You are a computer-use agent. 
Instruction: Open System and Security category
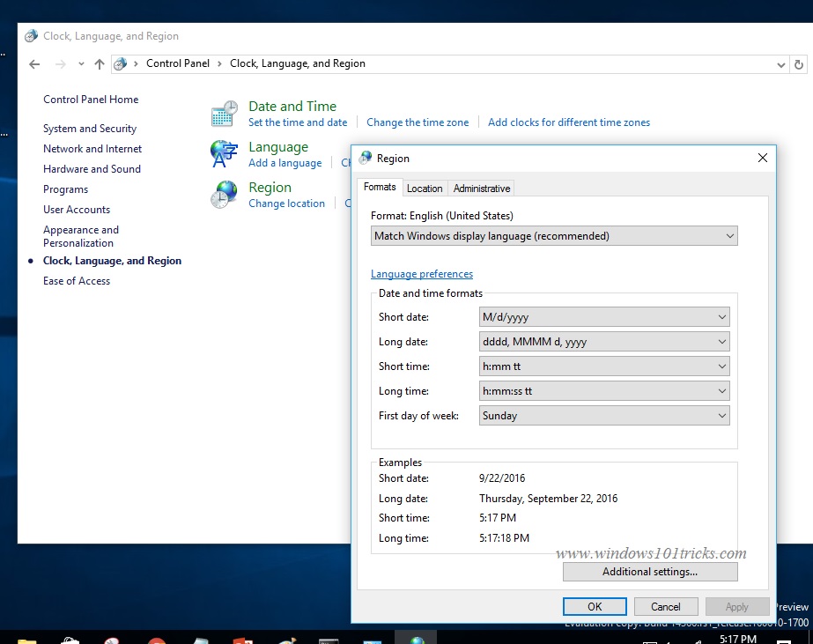(90, 128)
